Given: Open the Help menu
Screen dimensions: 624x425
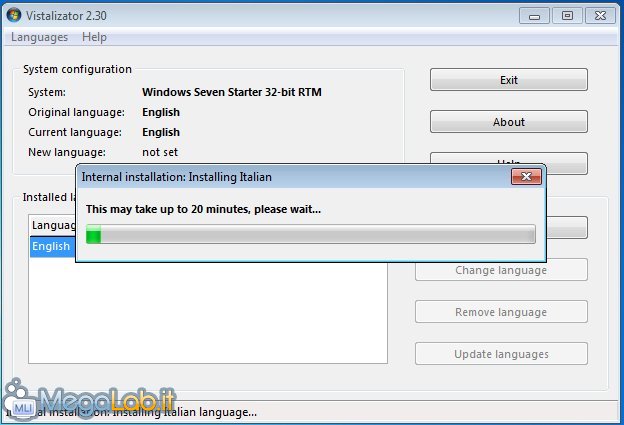Looking at the screenshot, I should (94, 37).
